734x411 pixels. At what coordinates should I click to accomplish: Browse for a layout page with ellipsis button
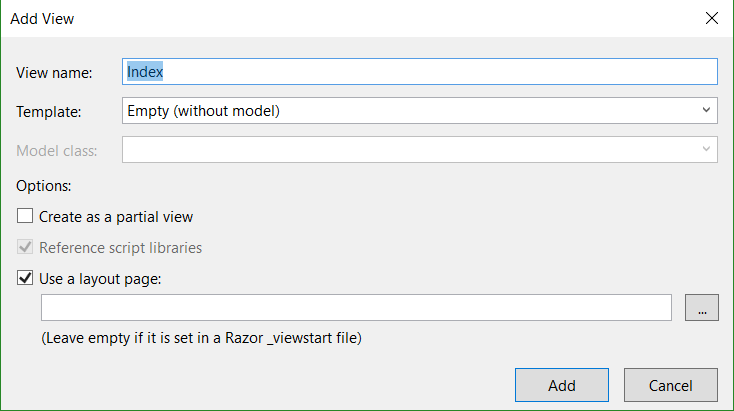click(701, 308)
